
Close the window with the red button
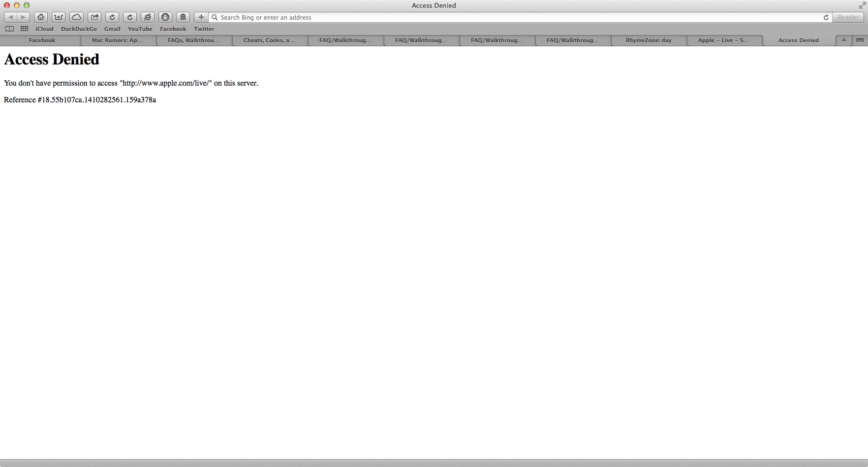(x=7, y=5)
